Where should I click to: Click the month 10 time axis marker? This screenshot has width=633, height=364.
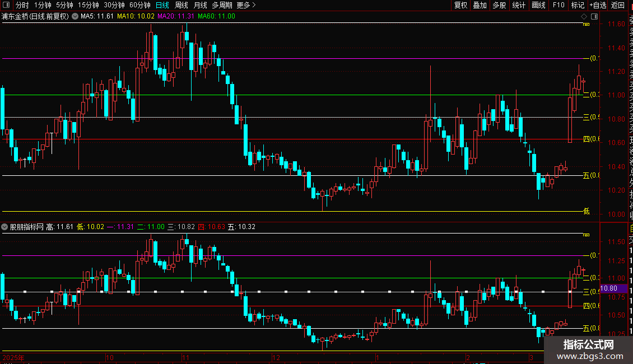pos(110,357)
